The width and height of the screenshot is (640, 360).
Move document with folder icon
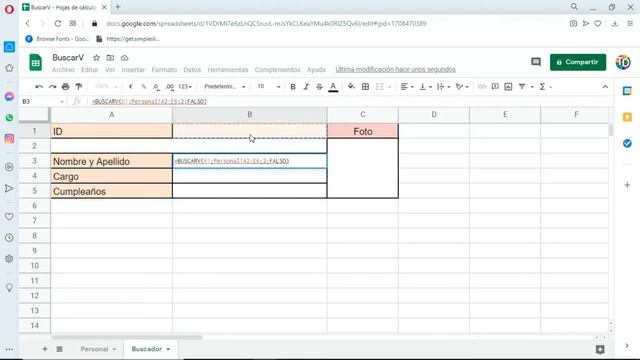110,58
